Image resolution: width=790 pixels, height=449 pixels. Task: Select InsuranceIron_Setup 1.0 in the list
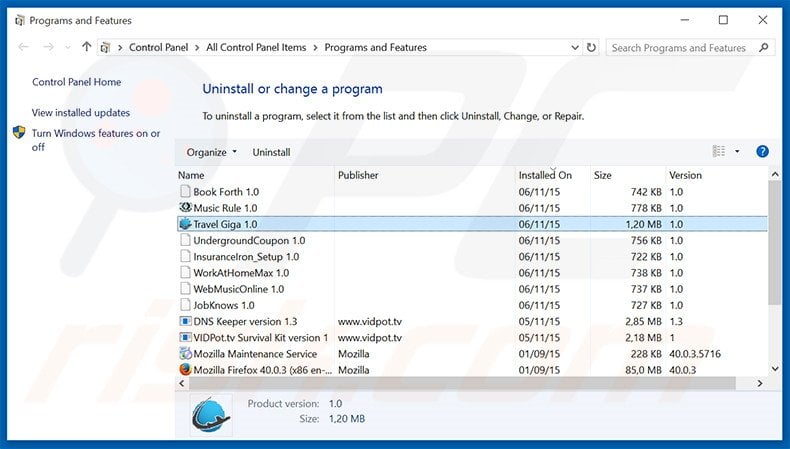[x=472, y=256]
